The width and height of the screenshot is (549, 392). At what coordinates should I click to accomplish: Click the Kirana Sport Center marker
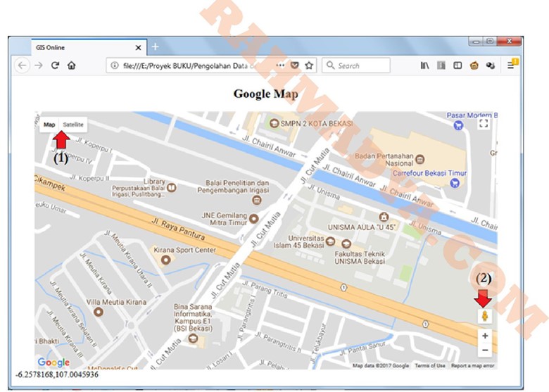[x=166, y=260]
